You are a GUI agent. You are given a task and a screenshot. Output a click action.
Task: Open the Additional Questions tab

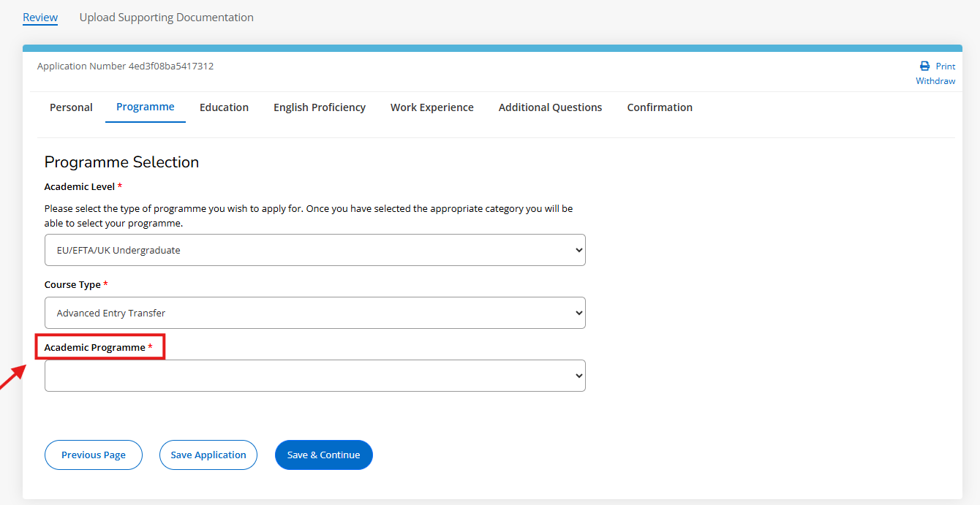(550, 107)
